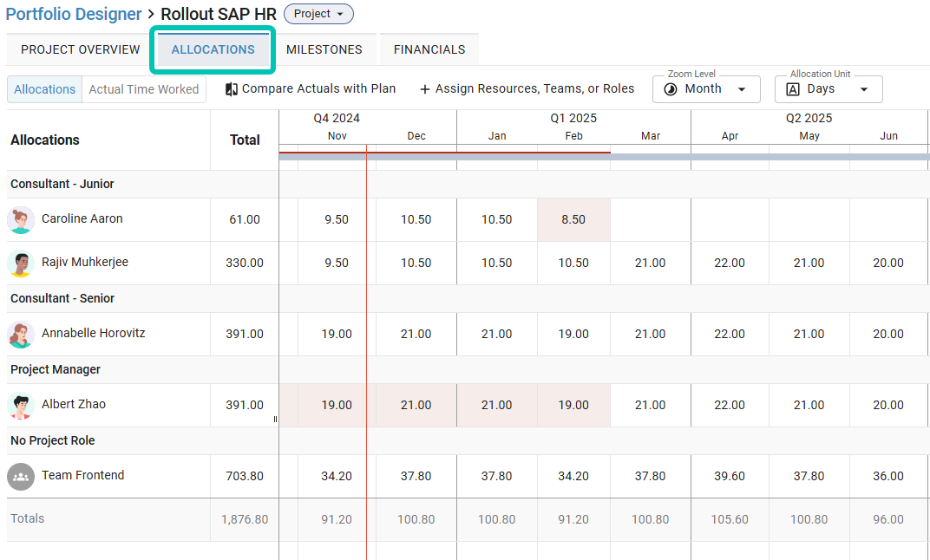
Task: Select the Allocations tab
Action: click(x=213, y=49)
